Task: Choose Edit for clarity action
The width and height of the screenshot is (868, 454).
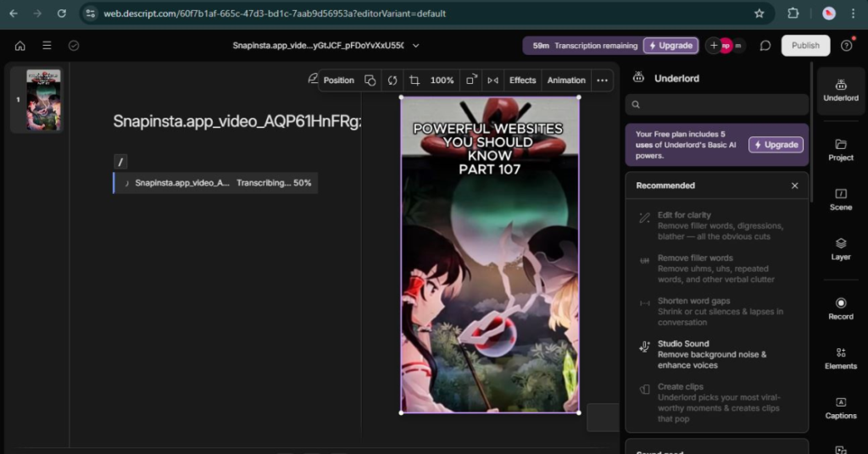Action: 716,225
